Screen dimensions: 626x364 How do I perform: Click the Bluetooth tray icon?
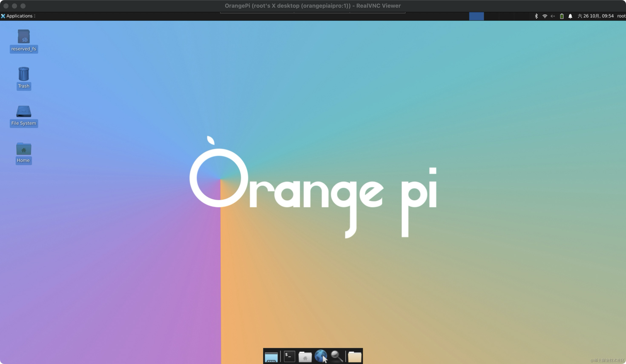[536, 16]
